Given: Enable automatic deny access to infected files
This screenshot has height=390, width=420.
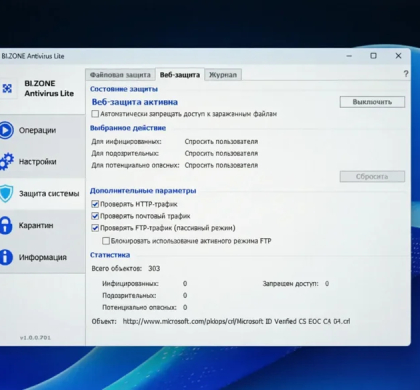Looking at the screenshot, I should (x=95, y=114).
